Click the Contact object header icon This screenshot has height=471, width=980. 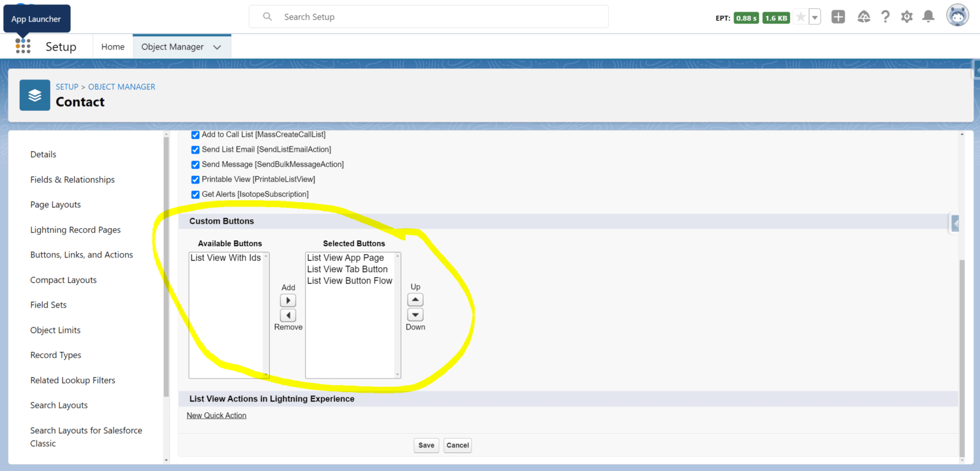34,94
